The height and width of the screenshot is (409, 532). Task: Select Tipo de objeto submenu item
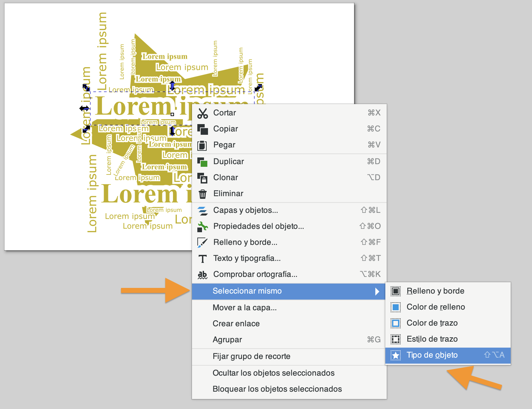click(x=448, y=355)
